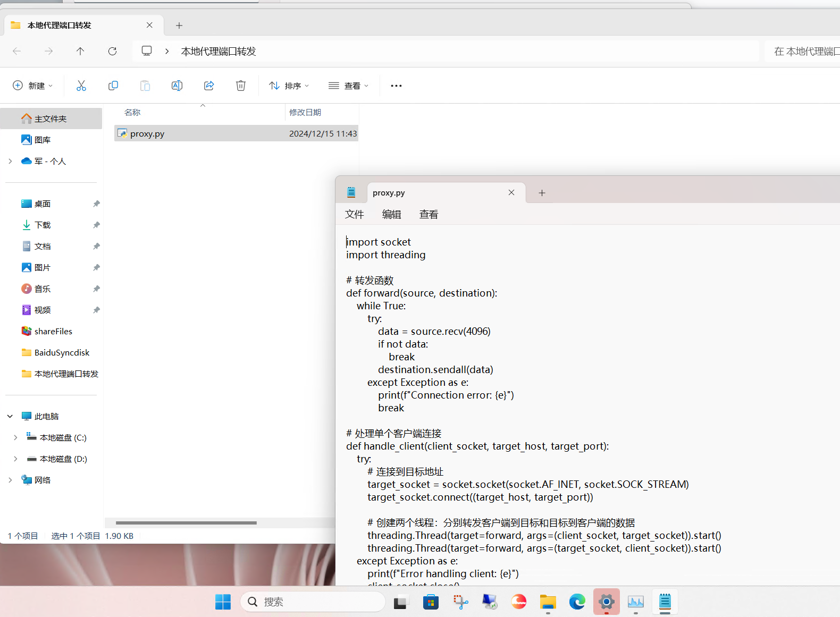Open the three-dot more options menu
The width and height of the screenshot is (840, 617).
pos(396,86)
